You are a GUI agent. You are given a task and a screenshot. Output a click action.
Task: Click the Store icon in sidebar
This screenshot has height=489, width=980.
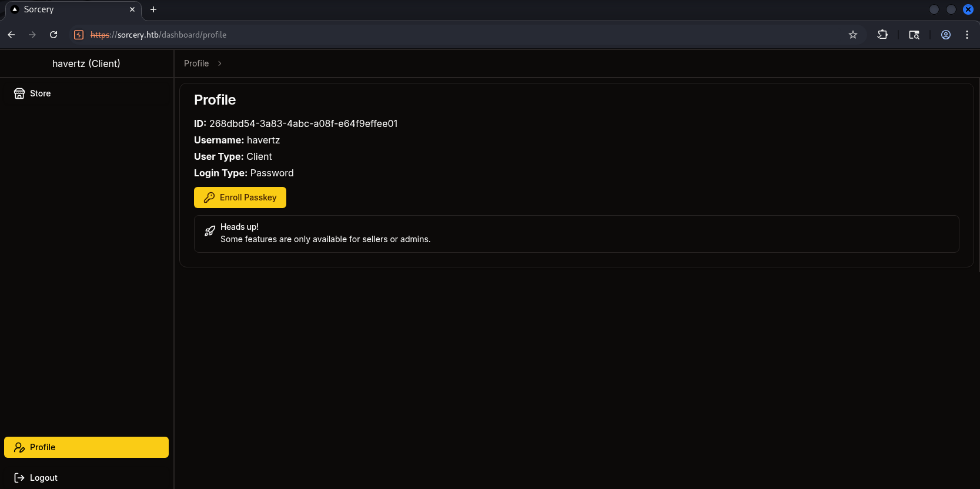[19, 93]
